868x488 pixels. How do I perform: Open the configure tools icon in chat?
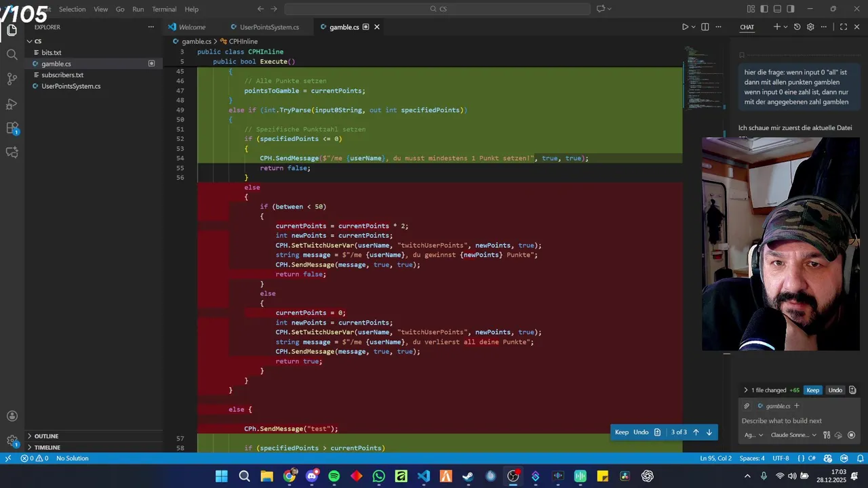pos(827,435)
